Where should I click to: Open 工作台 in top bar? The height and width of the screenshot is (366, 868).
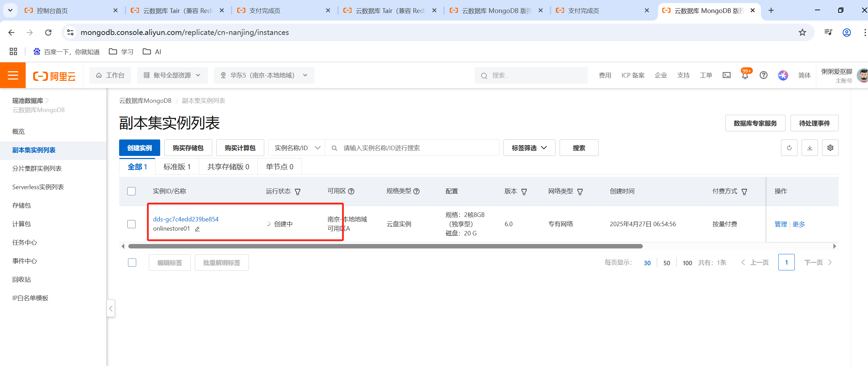click(110, 75)
